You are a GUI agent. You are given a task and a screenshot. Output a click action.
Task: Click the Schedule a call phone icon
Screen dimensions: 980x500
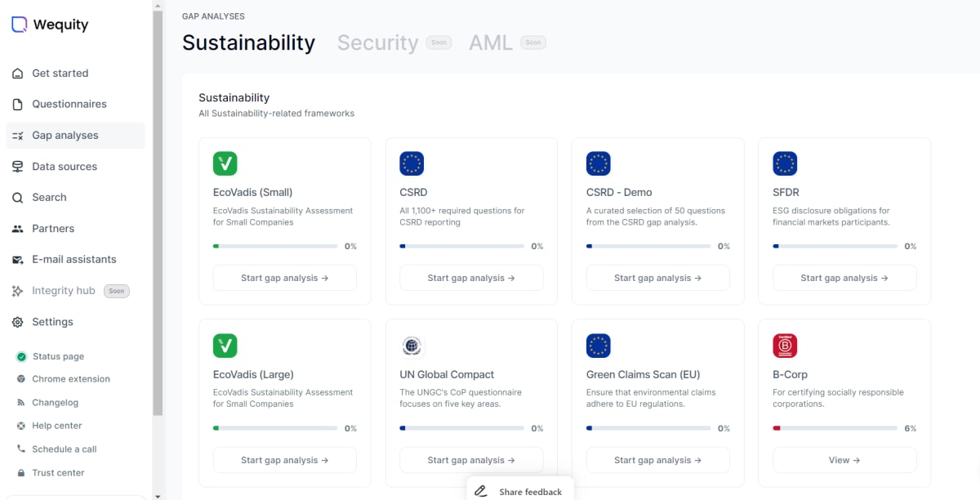(x=21, y=449)
